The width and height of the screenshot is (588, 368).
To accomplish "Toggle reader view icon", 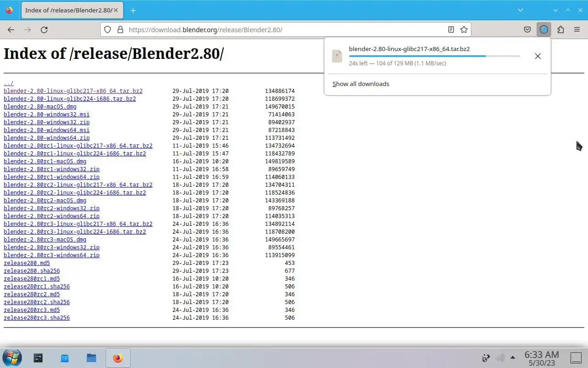I will coord(451,29).
